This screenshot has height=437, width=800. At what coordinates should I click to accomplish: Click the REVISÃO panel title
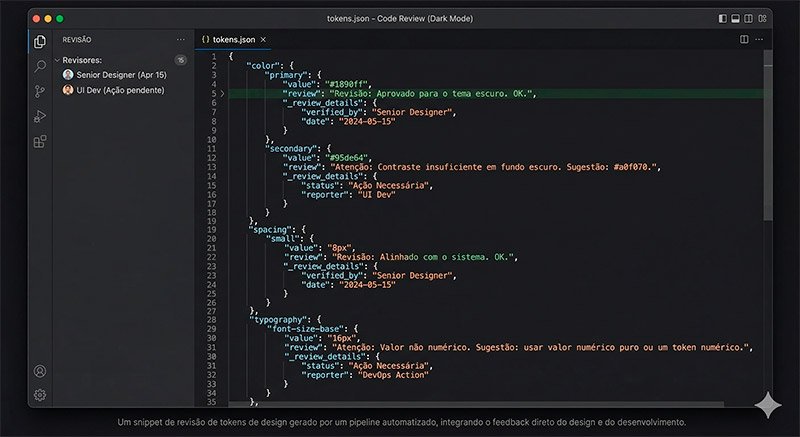[77, 40]
